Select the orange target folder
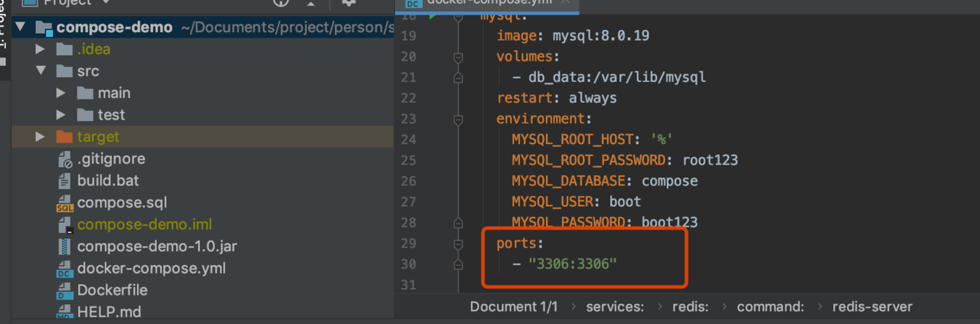This screenshot has height=324, width=980. click(x=98, y=137)
